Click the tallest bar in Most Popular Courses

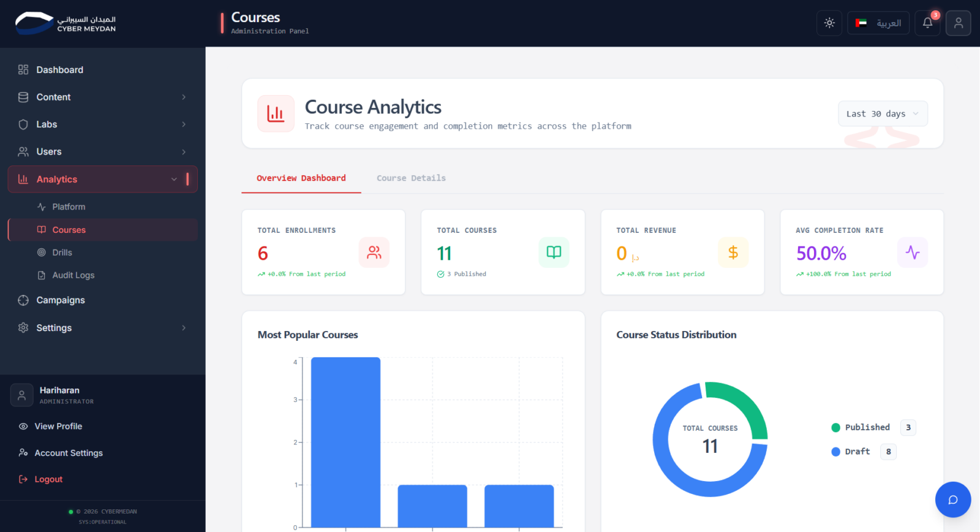click(x=345, y=442)
